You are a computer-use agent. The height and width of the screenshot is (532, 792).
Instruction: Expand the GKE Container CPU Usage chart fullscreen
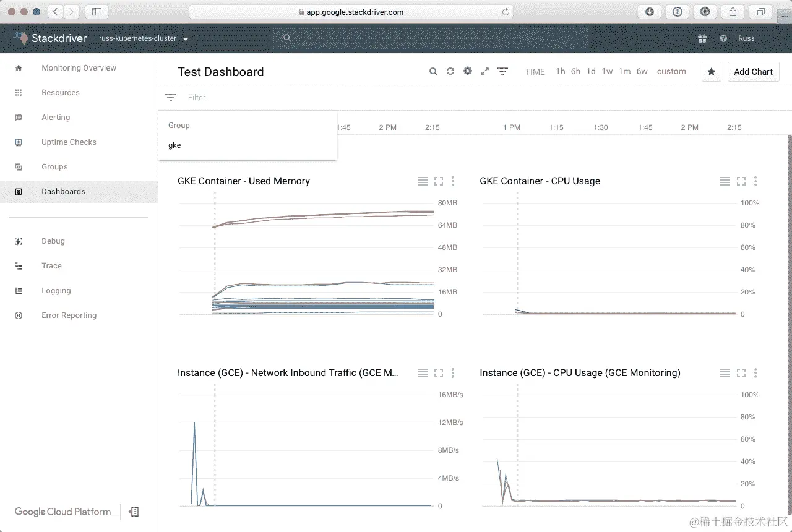(x=741, y=181)
